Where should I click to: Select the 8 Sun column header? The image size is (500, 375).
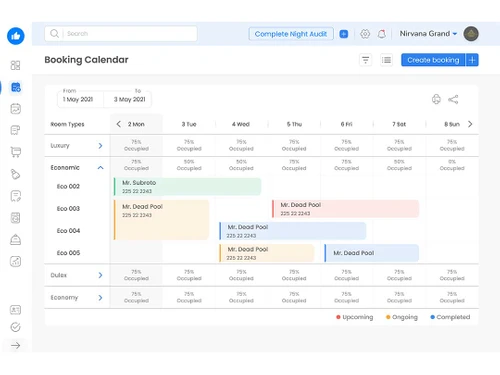click(452, 124)
